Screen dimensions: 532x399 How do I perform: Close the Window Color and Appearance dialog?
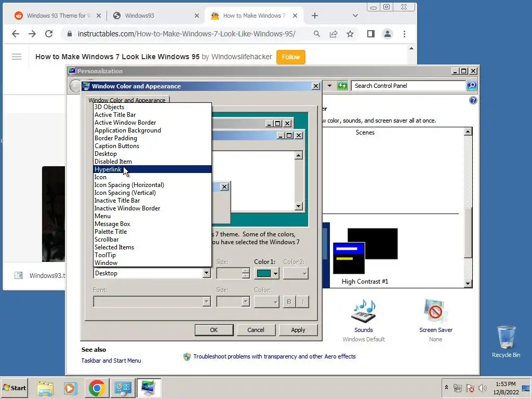point(315,86)
